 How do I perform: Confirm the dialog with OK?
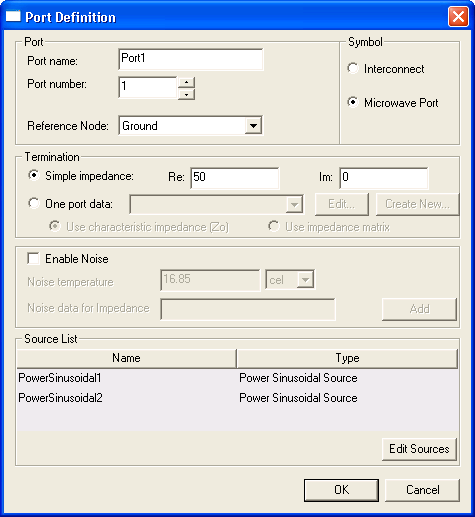pyautogui.click(x=341, y=490)
